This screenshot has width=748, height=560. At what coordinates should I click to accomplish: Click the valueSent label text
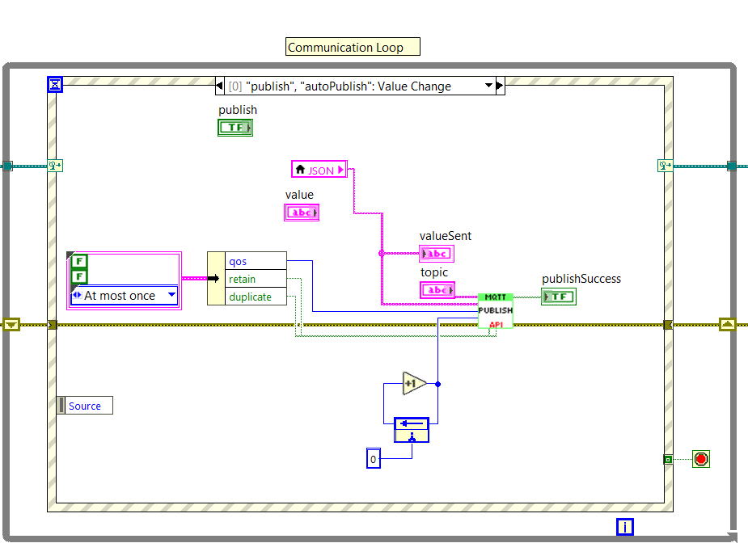point(445,236)
